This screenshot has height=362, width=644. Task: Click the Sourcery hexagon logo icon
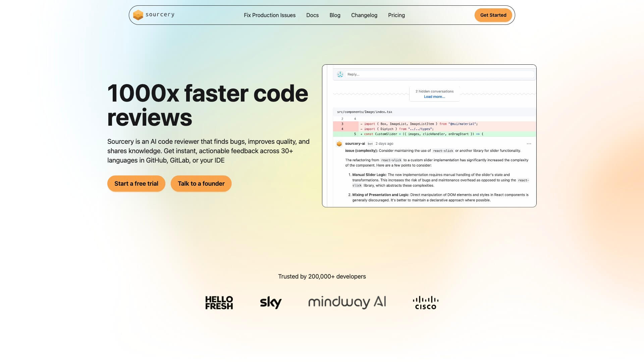[x=138, y=15]
